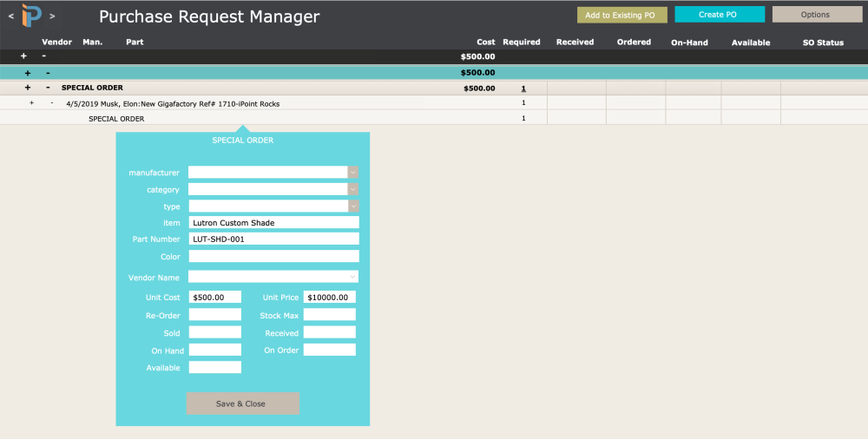Click the On Order input field
The width and height of the screenshot is (868, 439).
click(x=329, y=350)
